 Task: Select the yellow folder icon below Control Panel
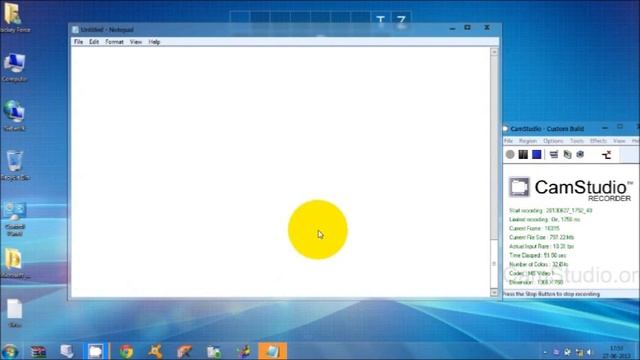(15, 264)
